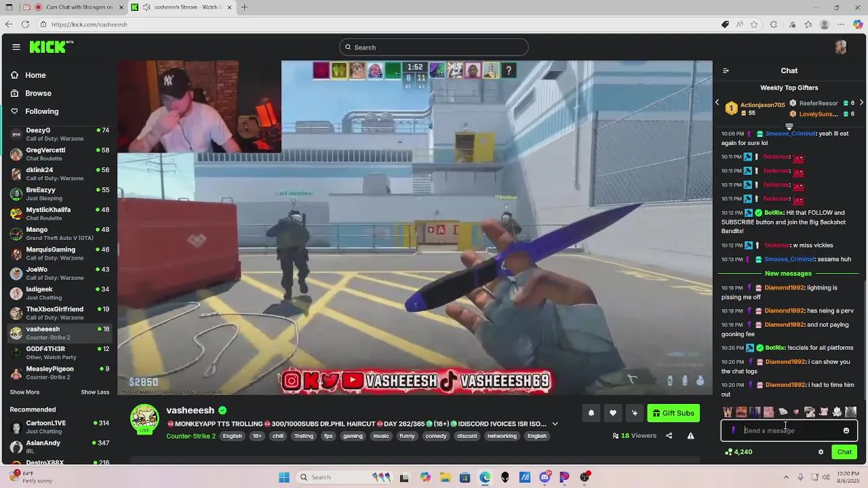The width and height of the screenshot is (868, 488).
Task: Show hidden system tray icons
Action: 786,477
